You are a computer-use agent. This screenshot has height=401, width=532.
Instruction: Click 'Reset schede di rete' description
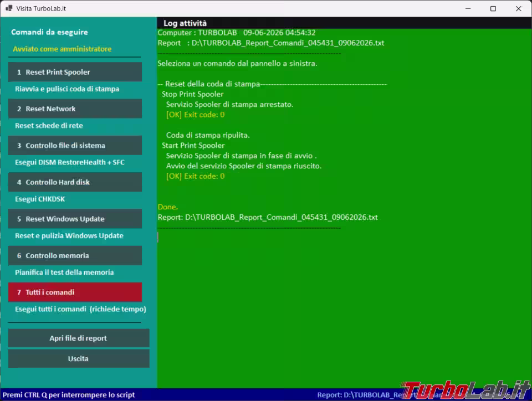[x=49, y=125]
